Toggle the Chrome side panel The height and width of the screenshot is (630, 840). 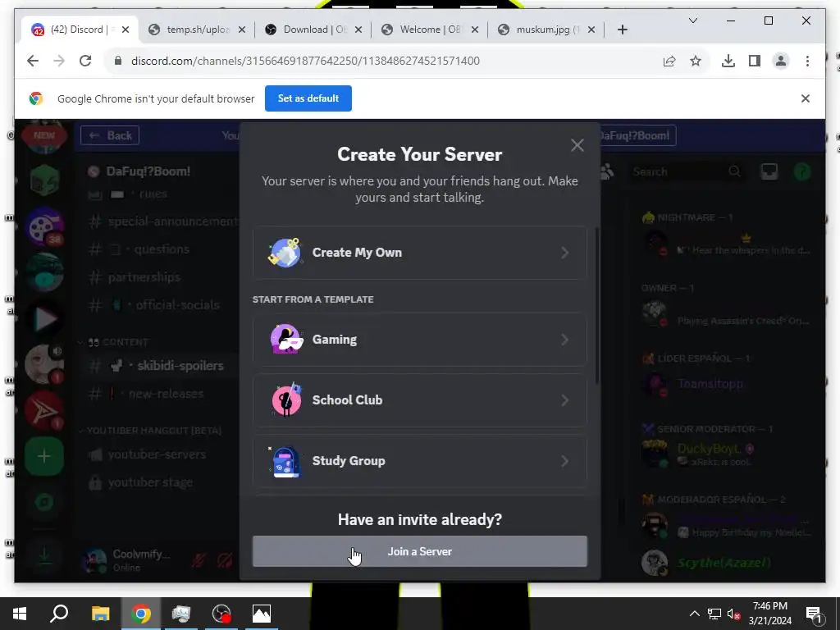(755, 61)
